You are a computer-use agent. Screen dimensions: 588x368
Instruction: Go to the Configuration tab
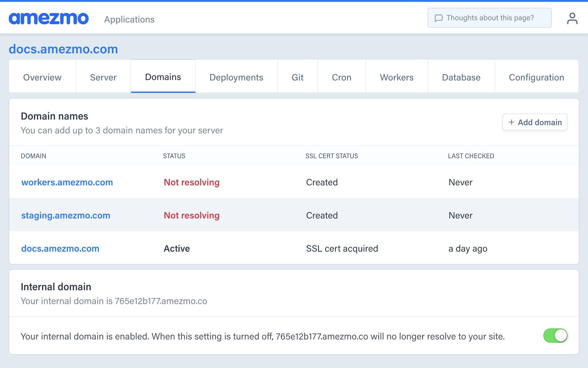point(536,77)
